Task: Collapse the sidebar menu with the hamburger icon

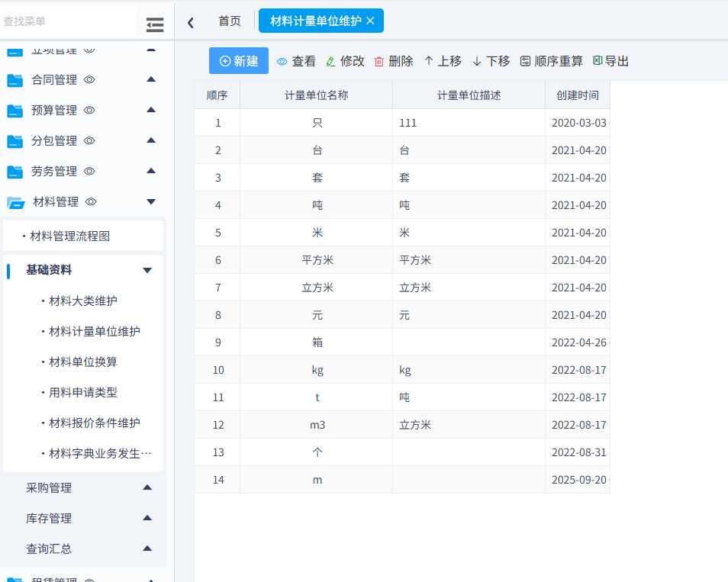Action: click(x=155, y=24)
